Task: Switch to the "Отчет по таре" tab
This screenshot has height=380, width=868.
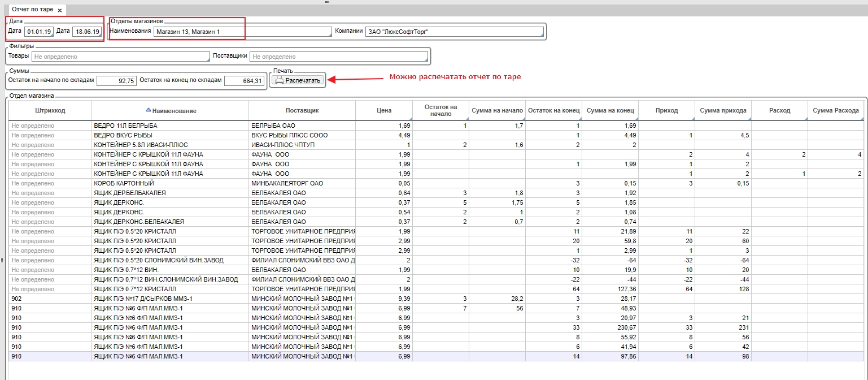Action: coord(32,10)
